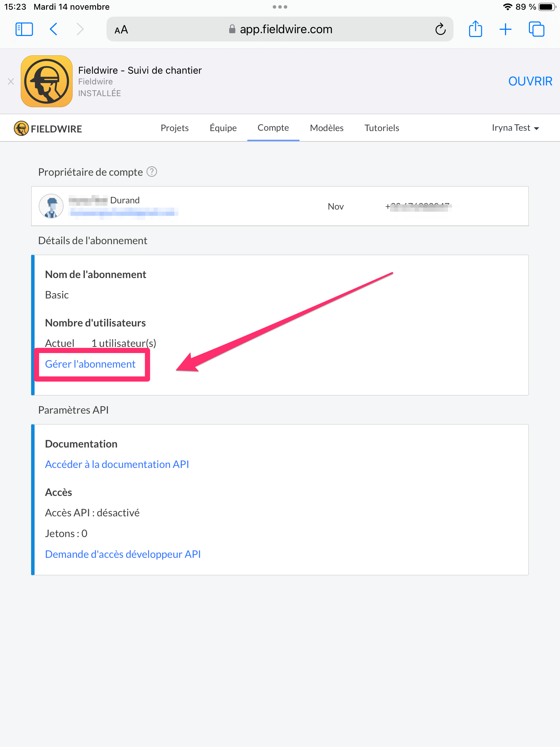
Task: Open the Projets tab
Action: (x=175, y=128)
